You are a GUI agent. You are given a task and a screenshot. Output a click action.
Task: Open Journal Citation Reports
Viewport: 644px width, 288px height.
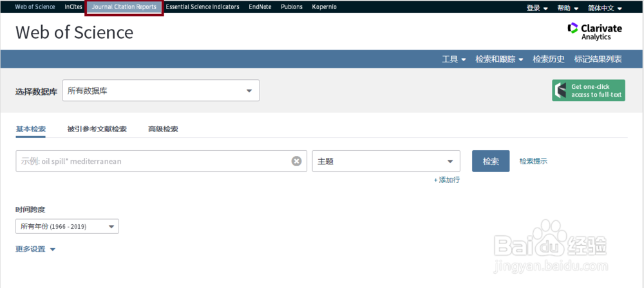coord(124,7)
